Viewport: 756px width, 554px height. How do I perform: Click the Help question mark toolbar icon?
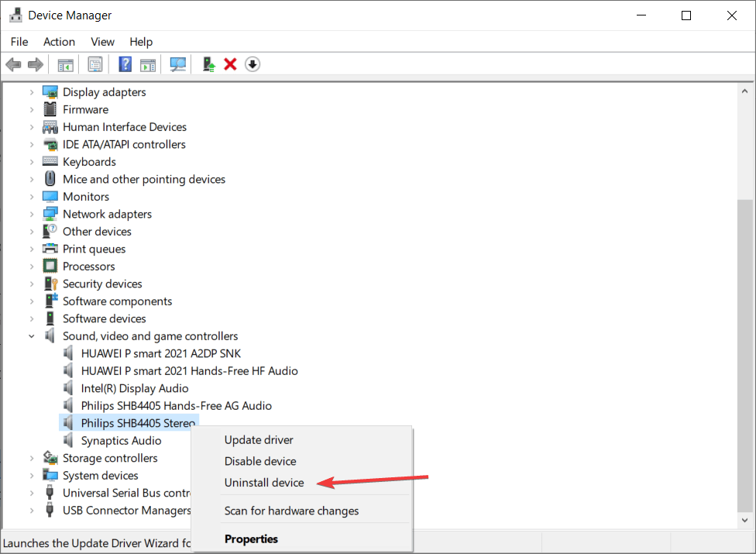coord(125,64)
